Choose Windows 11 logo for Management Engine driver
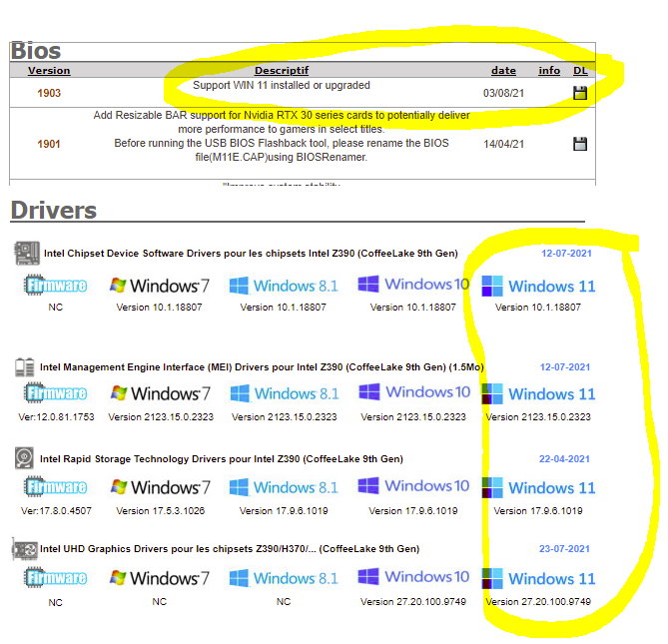Image resolution: width=668 pixels, height=644 pixels. click(x=538, y=393)
